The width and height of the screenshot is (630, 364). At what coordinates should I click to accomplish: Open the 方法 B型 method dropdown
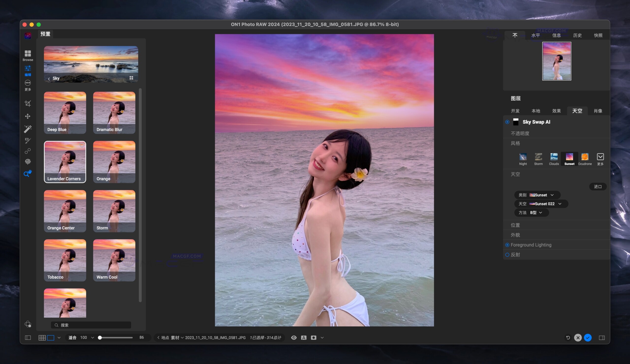[532, 212]
